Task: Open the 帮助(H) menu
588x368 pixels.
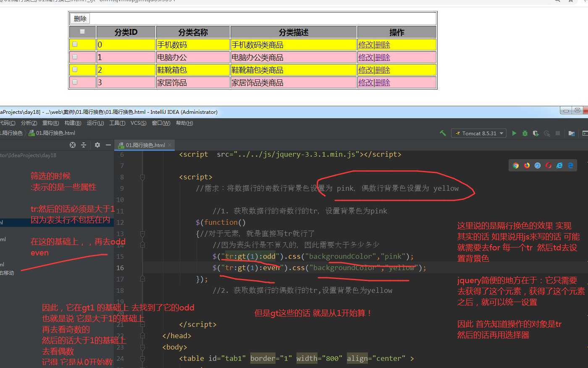Action: 184,123
